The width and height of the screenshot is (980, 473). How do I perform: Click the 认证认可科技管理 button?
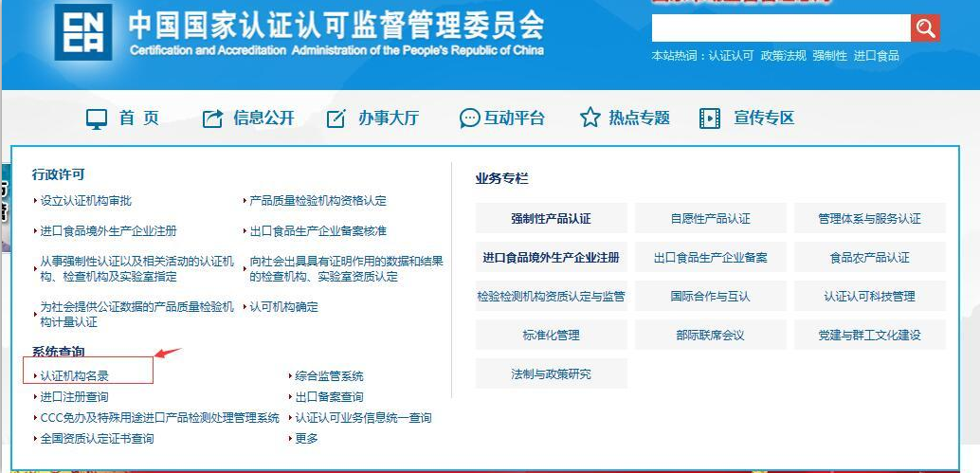870,296
